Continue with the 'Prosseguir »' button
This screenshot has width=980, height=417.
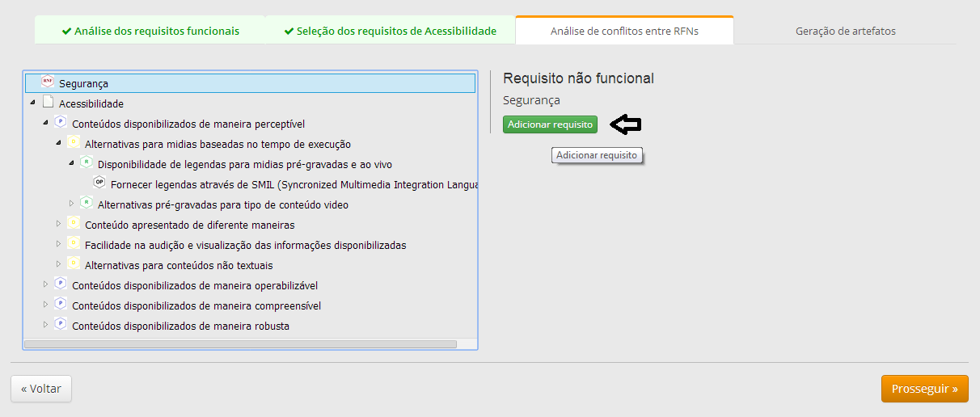pyautogui.click(x=924, y=389)
